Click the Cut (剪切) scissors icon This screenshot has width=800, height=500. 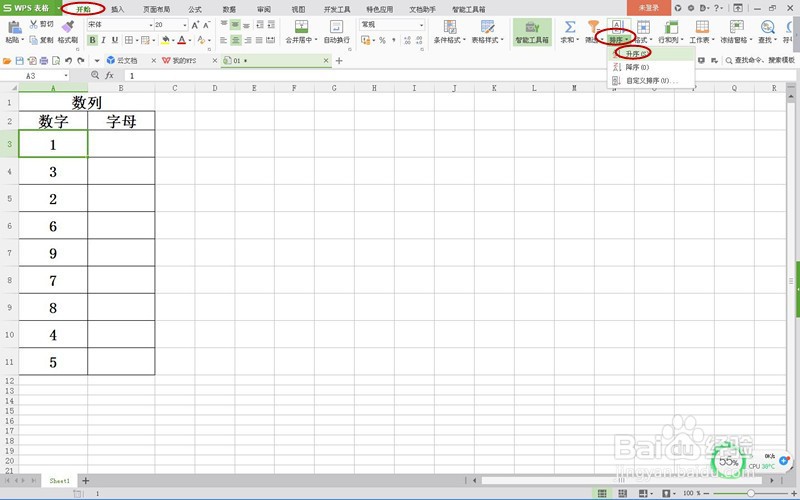point(34,24)
